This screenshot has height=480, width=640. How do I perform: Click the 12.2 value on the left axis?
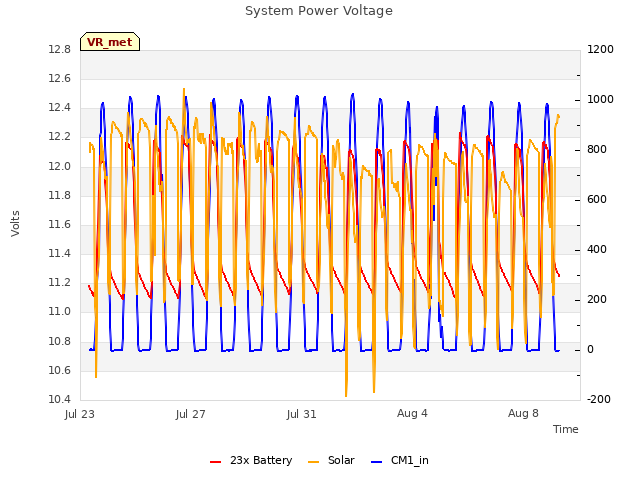[60, 137]
